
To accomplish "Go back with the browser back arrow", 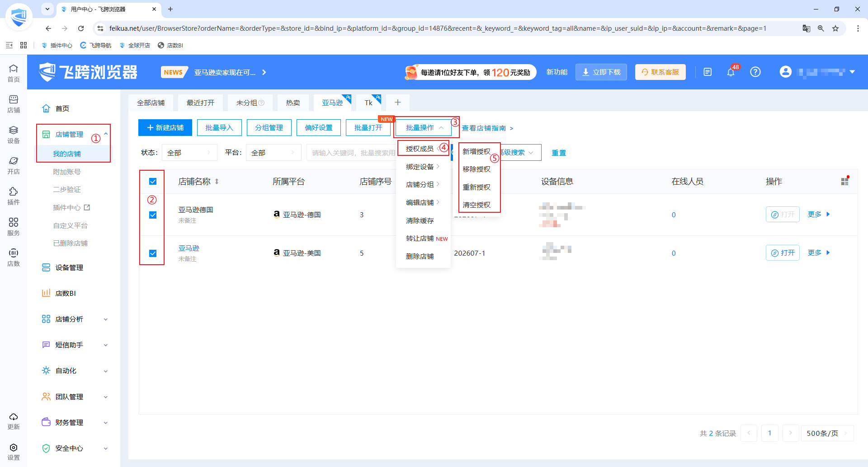I will [48, 28].
